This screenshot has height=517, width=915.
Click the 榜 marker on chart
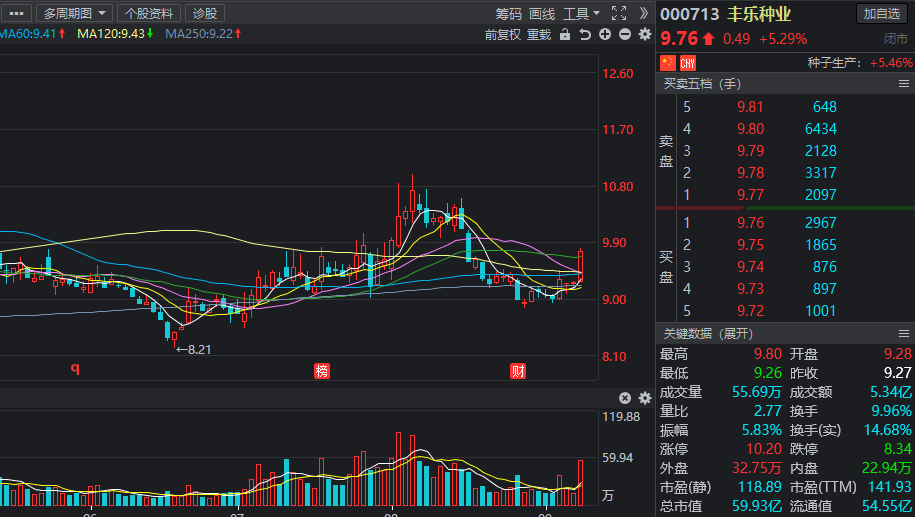pos(322,371)
